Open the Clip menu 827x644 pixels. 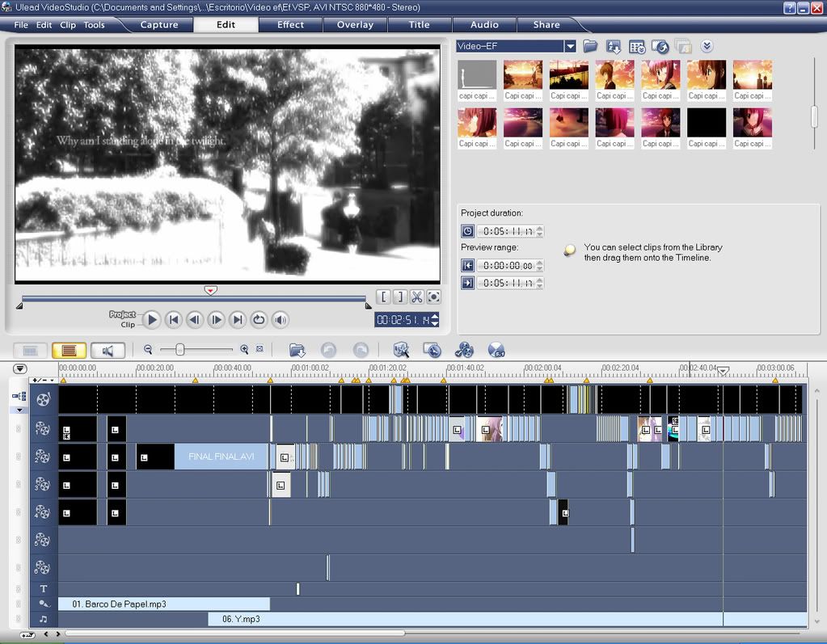68,25
